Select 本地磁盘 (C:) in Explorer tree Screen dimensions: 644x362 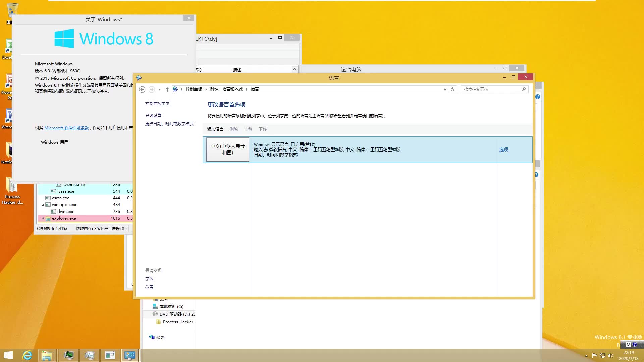(171, 306)
